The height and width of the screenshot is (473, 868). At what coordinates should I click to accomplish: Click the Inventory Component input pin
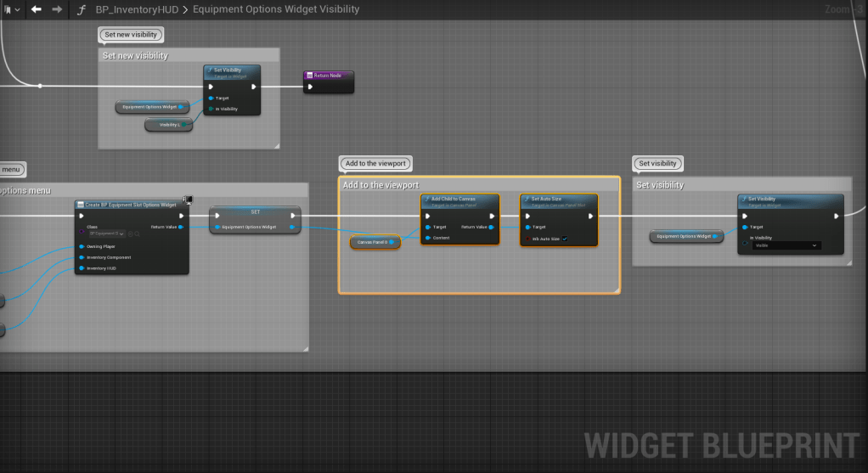point(82,258)
